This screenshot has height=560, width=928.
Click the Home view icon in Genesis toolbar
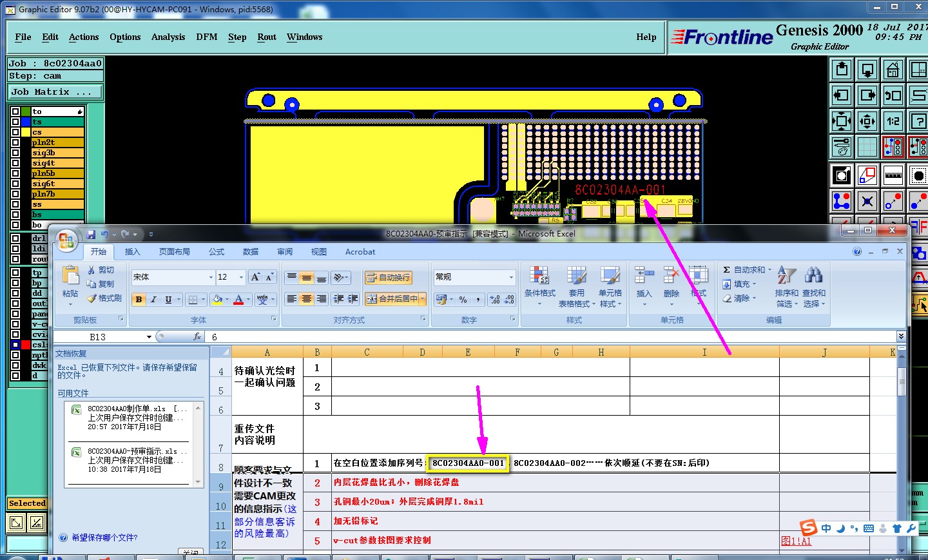893,70
